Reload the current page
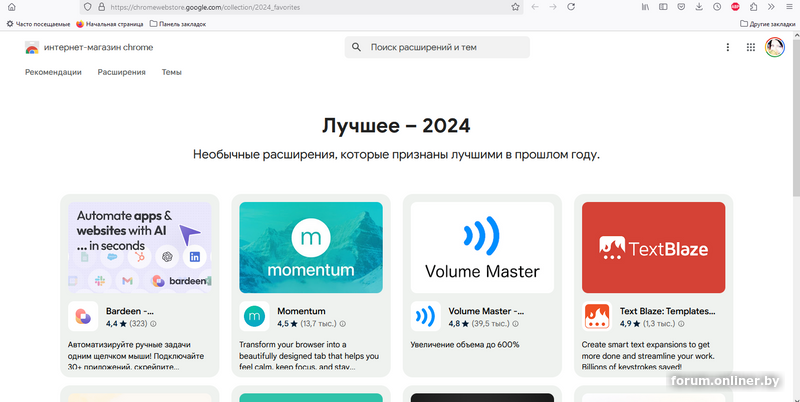 (571, 7)
